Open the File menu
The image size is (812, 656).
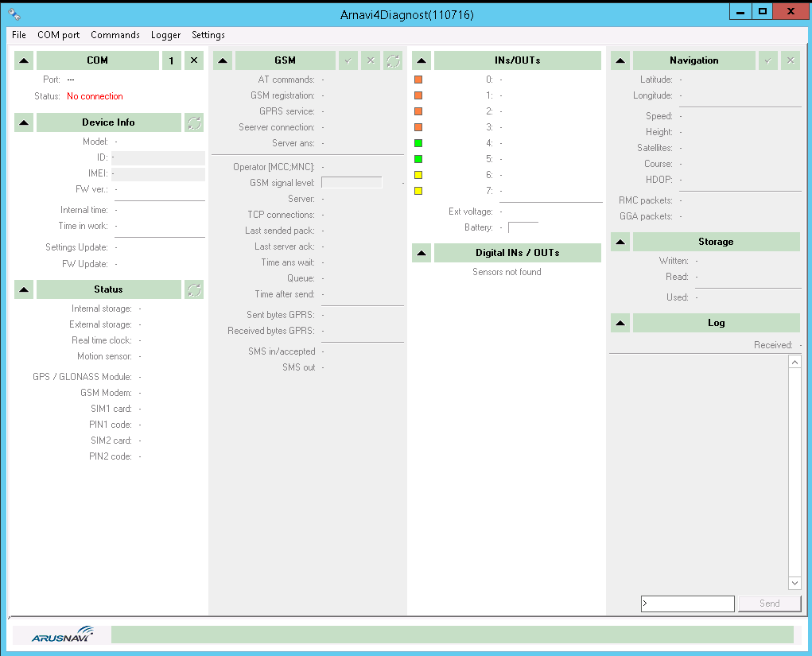19,35
